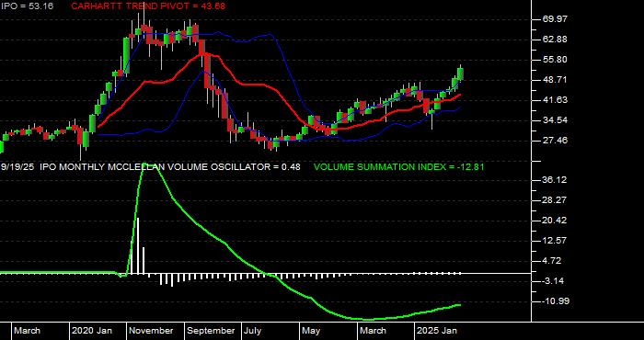644x340 pixels.
Task: Click oscillator axis value 36.12
Action: (555, 179)
